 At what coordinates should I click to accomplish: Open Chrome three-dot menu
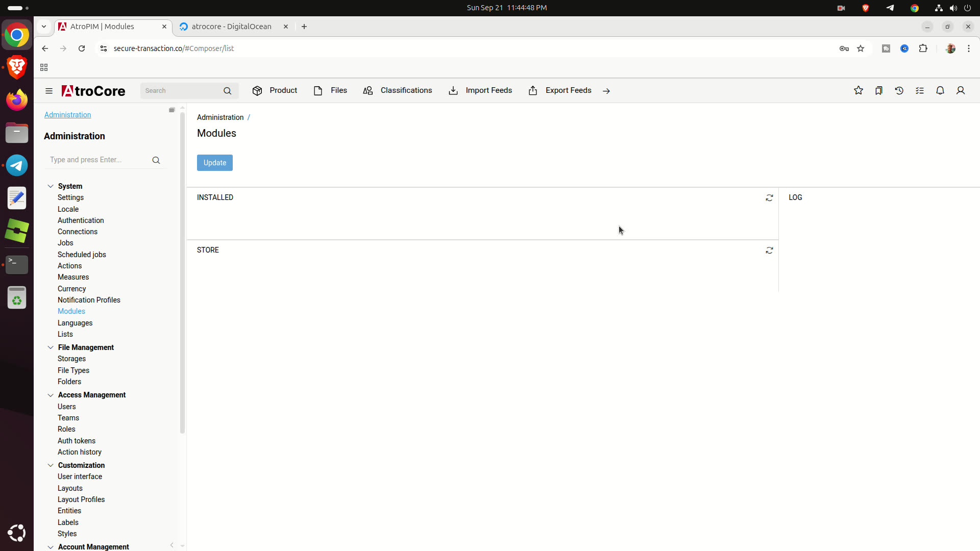pos(969,48)
